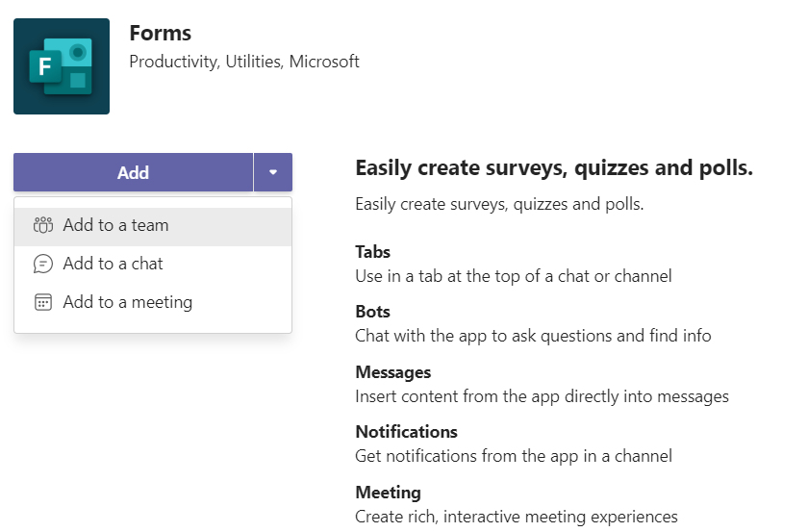Click the bold heading Easily create surveys, quizzes and polls
Image resolution: width=808 pixels, height=532 pixels.
point(554,168)
